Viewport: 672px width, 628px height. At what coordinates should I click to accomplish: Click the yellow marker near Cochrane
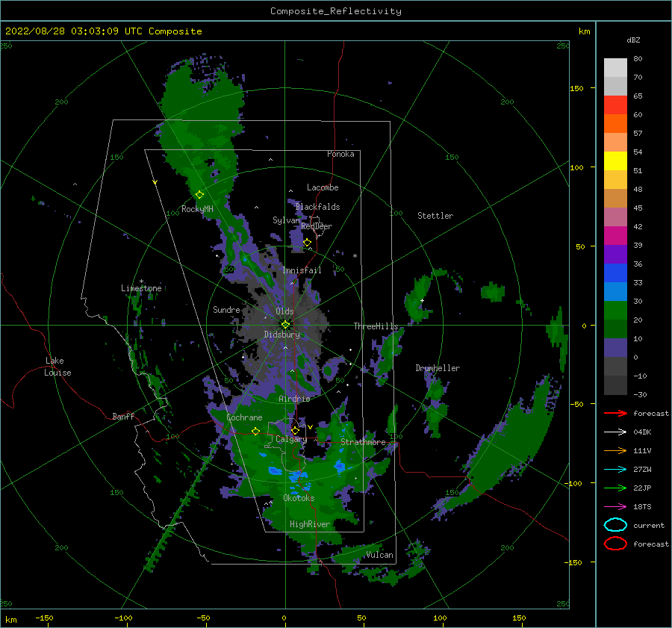point(255,432)
